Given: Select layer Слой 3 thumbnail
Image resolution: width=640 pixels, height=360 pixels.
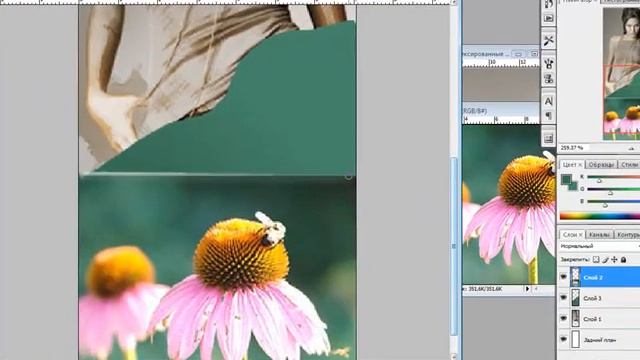Looking at the screenshot, I should (x=575, y=298).
